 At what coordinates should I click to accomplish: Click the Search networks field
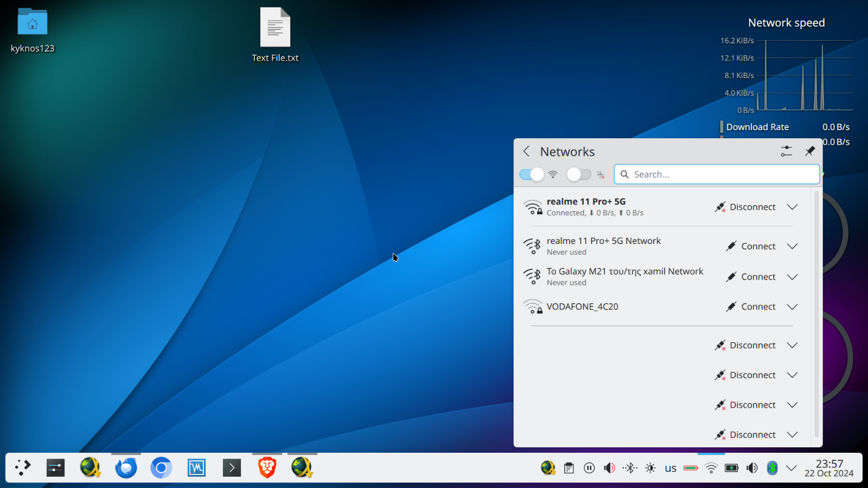[x=717, y=174]
